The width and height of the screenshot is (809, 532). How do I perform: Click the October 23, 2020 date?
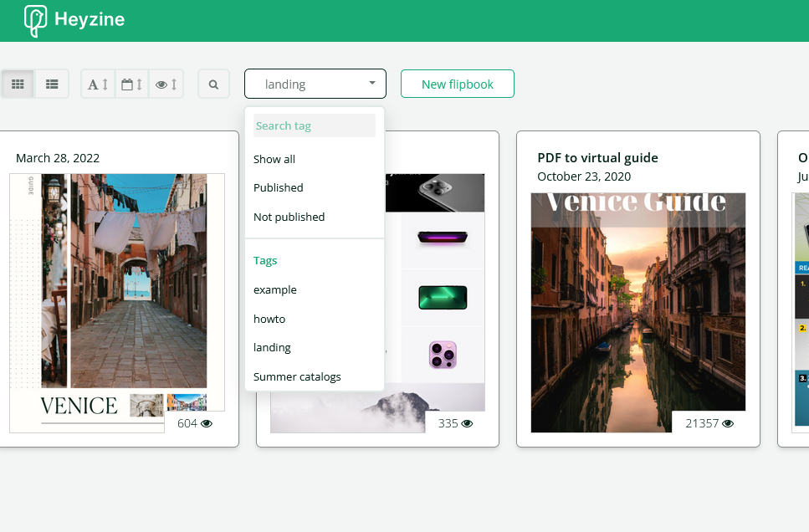pos(584,176)
